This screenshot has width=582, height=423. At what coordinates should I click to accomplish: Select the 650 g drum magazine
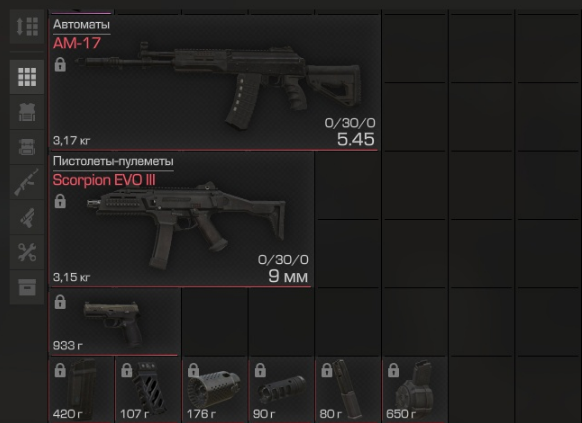[414, 390]
